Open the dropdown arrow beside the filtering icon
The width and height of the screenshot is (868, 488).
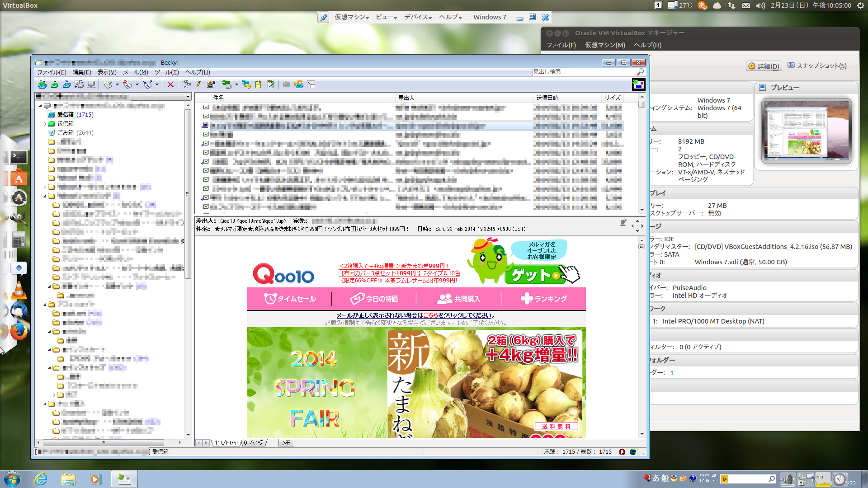coord(236,84)
